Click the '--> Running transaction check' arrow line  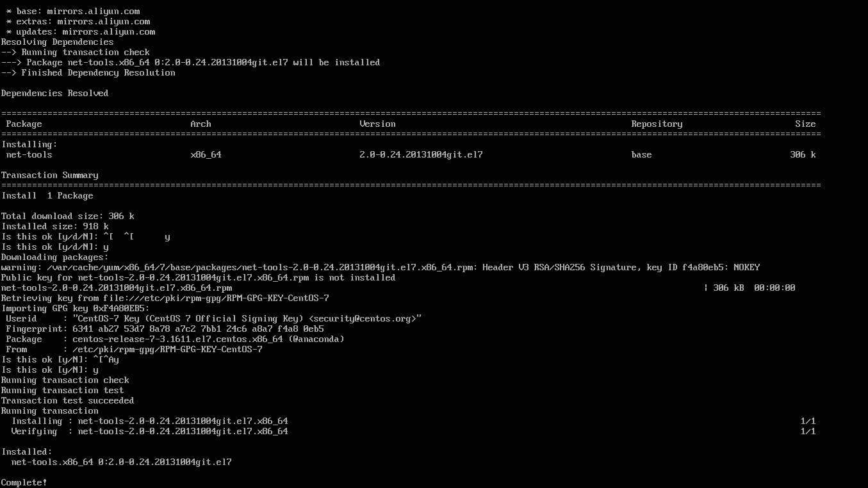[76, 52]
